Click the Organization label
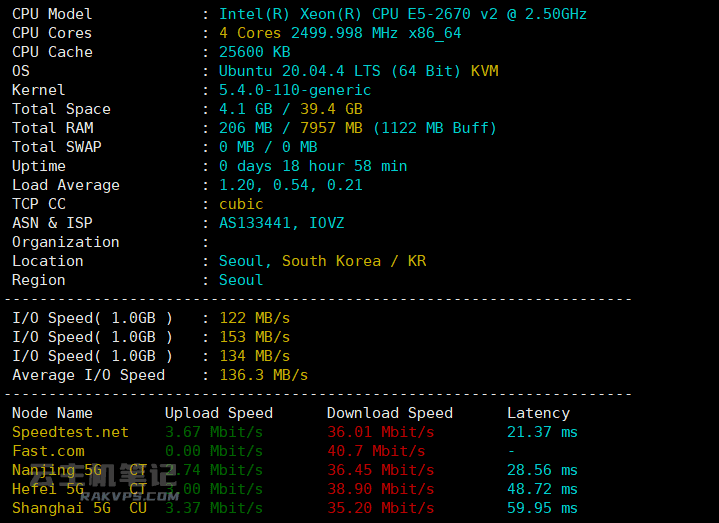The width and height of the screenshot is (719, 523). (x=66, y=242)
